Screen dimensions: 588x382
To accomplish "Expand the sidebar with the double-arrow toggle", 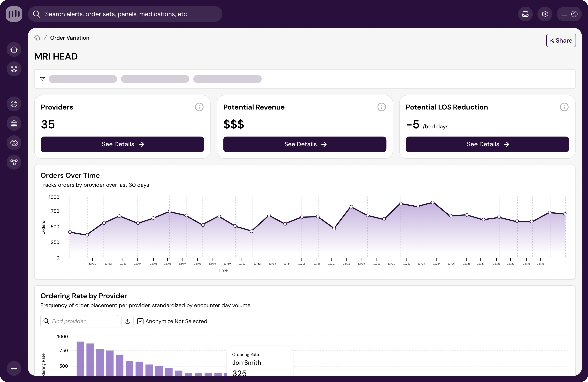I will point(14,368).
